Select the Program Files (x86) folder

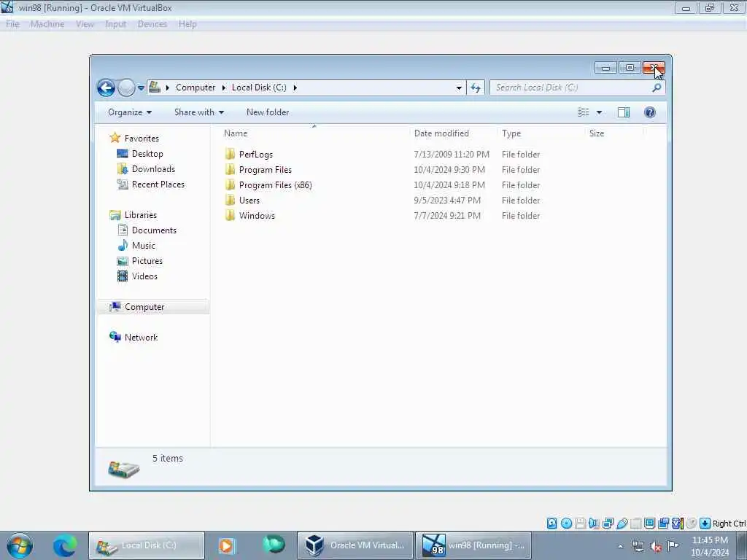275,184
